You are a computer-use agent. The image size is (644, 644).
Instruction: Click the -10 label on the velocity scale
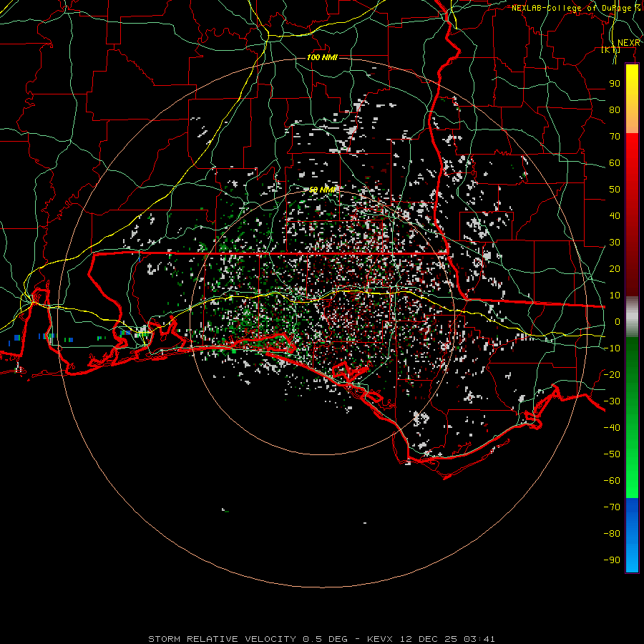point(612,348)
